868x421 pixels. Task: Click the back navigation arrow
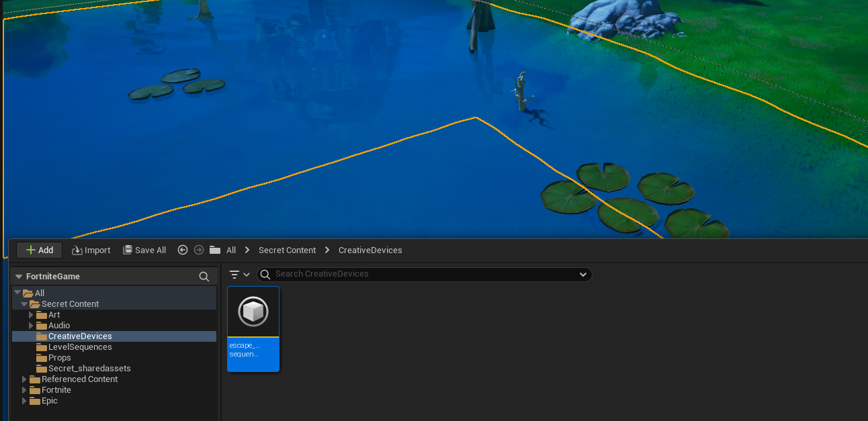pos(182,250)
